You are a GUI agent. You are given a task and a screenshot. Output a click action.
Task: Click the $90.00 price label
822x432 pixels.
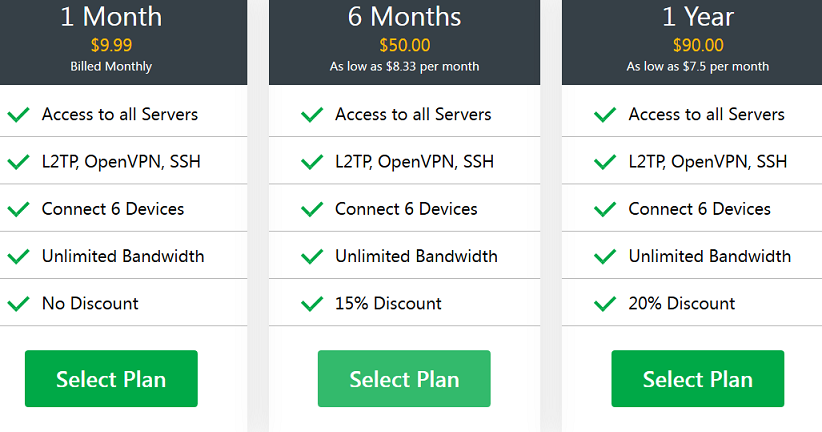pos(698,45)
